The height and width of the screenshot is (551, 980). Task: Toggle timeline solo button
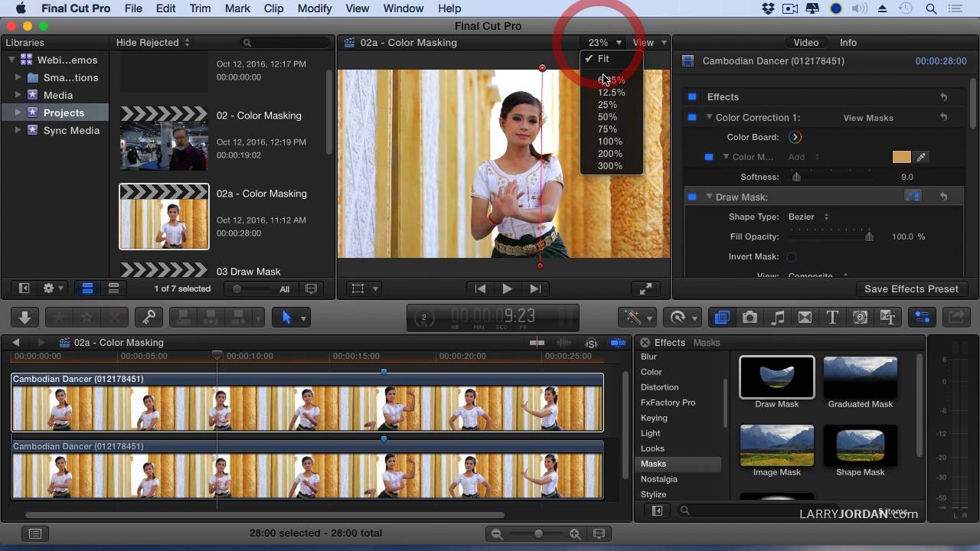[591, 343]
